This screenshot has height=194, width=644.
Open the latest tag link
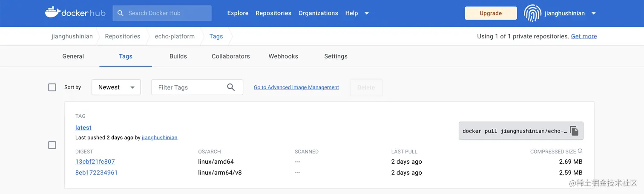(83, 127)
